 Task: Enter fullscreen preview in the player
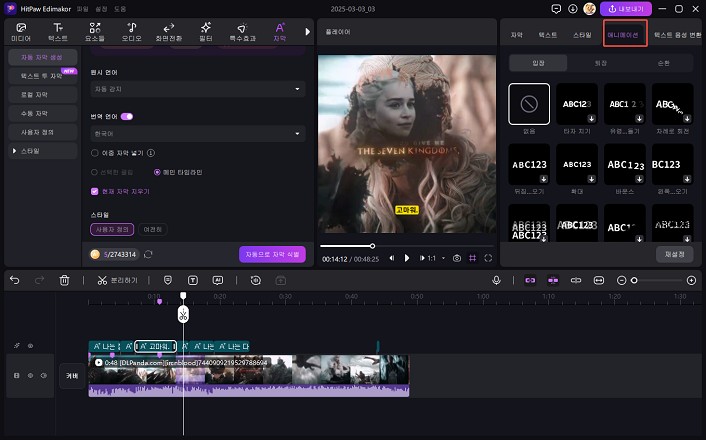[487, 258]
